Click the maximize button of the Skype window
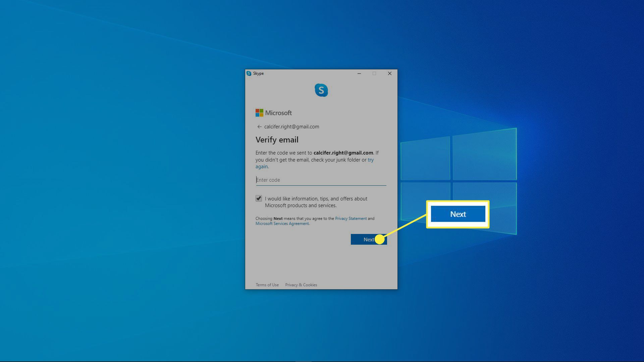Viewport: 644px width, 362px height. point(374,73)
